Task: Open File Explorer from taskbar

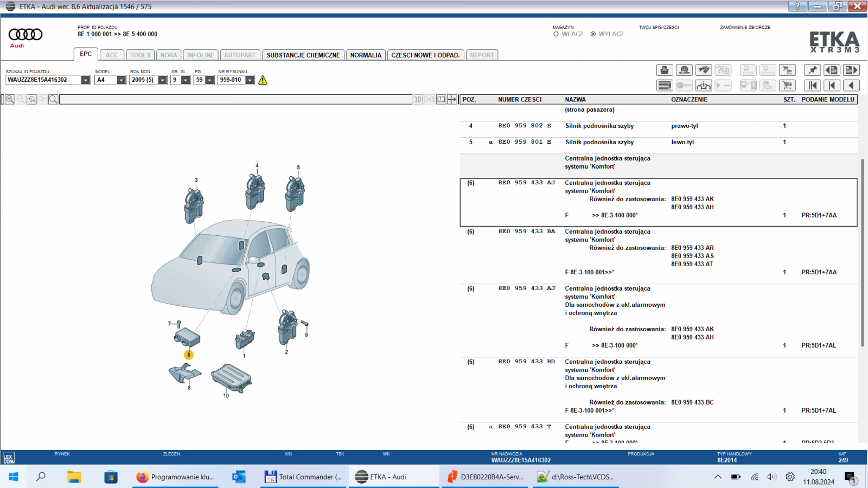Action: point(74,477)
